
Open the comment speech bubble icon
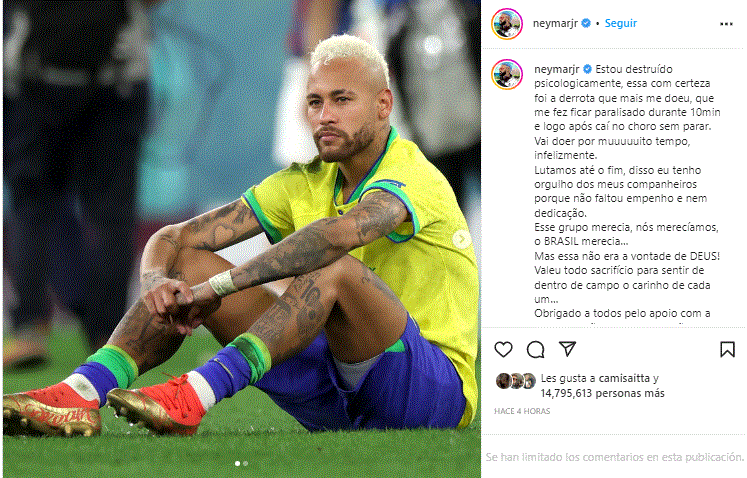(535, 349)
